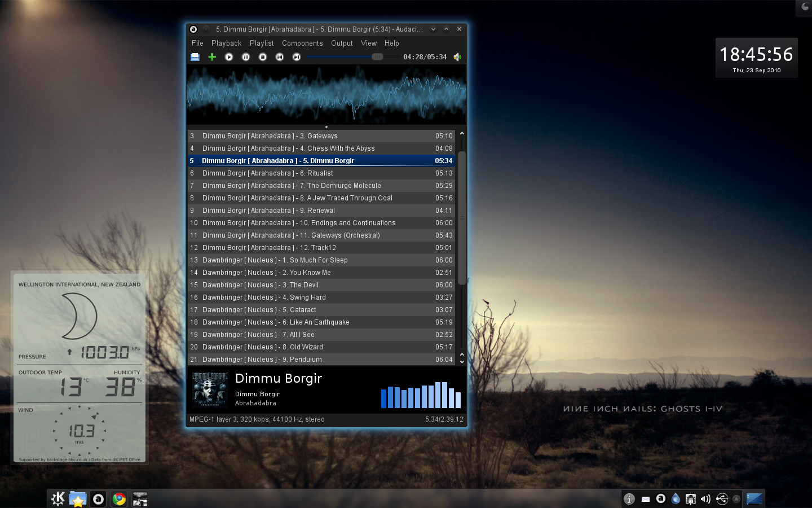
Task: Pause the current track
Action: pos(246,57)
